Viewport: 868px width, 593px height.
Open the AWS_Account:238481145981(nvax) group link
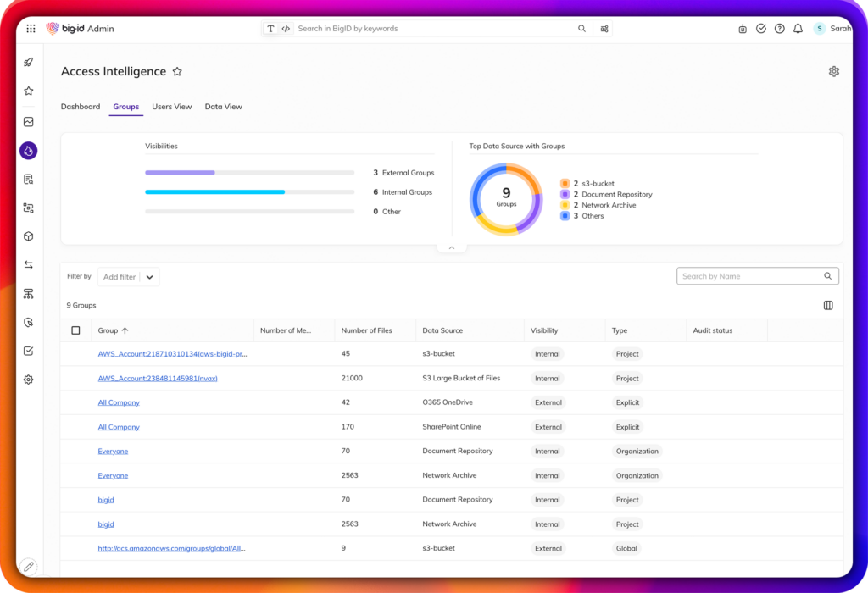158,379
